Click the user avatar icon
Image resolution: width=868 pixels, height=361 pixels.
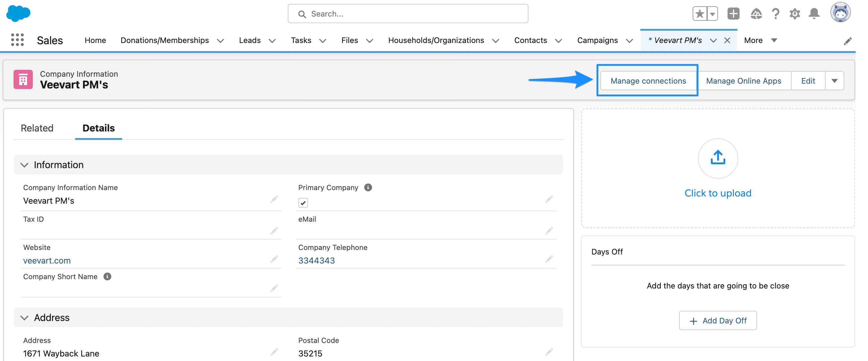click(x=841, y=13)
